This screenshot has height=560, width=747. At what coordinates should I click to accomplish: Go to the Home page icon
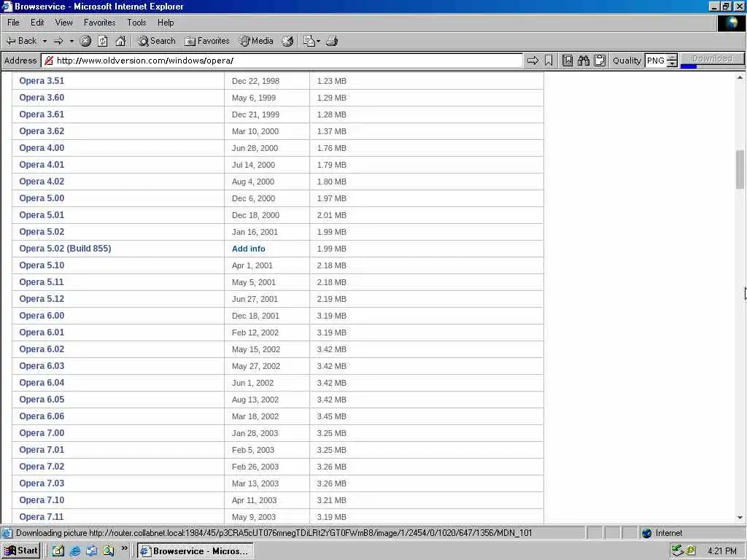pyautogui.click(x=120, y=41)
